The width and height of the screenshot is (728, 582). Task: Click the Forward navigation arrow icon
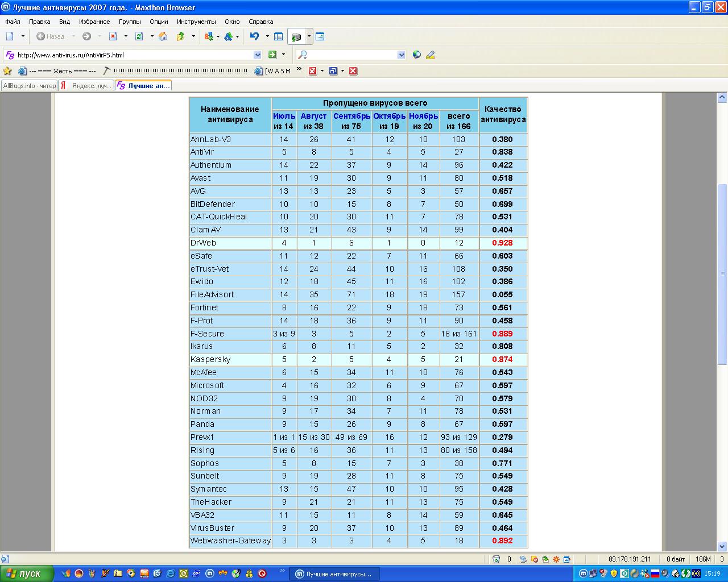pos(86,36)
